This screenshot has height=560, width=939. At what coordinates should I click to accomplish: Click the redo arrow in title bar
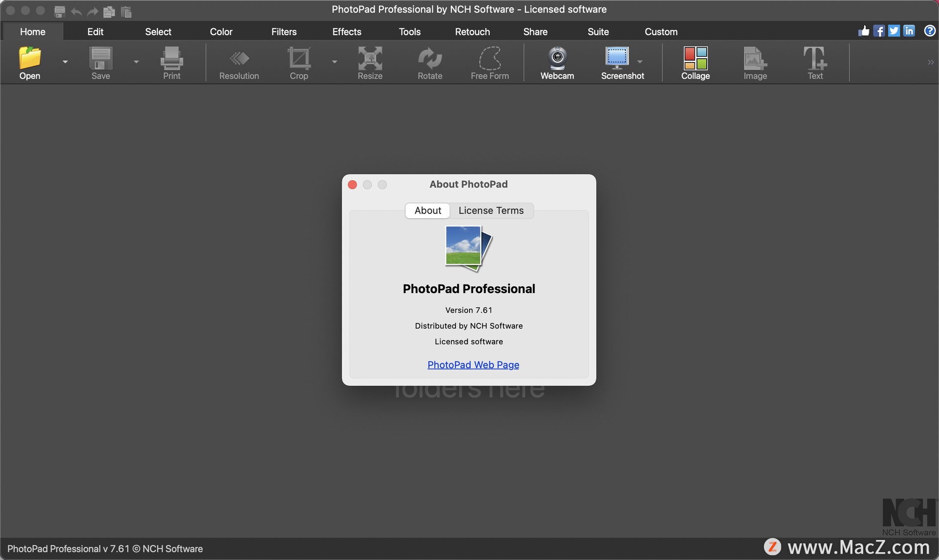[x=92, y=11]
